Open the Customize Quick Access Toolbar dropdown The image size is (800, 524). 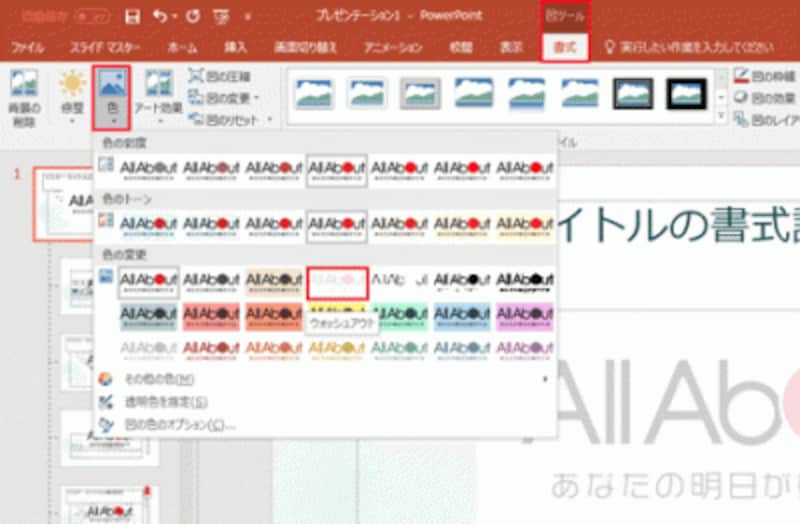[248, 17]
